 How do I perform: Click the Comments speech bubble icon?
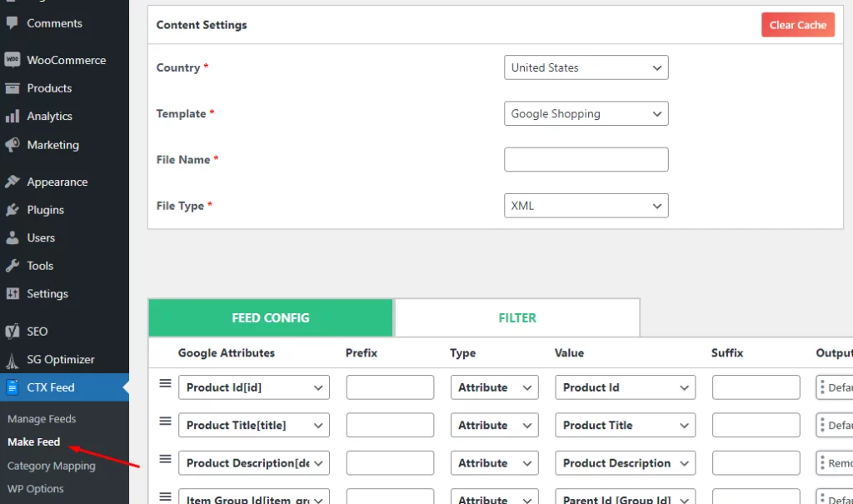(12, 22)
